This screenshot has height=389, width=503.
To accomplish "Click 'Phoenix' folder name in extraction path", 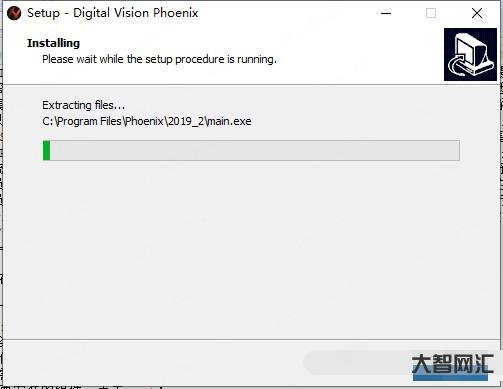I will [144, 121].
